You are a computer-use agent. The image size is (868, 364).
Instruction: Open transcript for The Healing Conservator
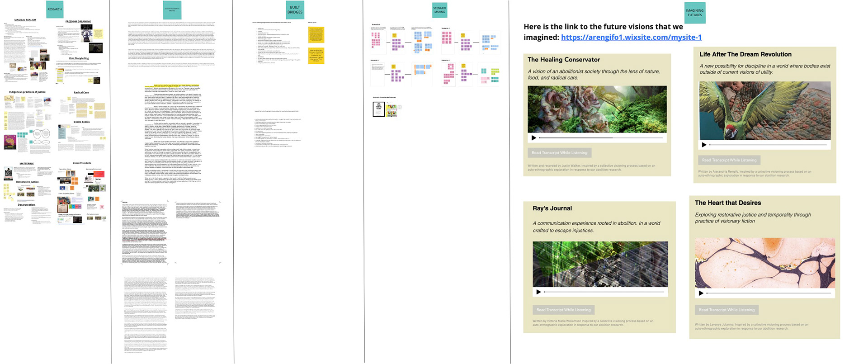coord(559,153)
